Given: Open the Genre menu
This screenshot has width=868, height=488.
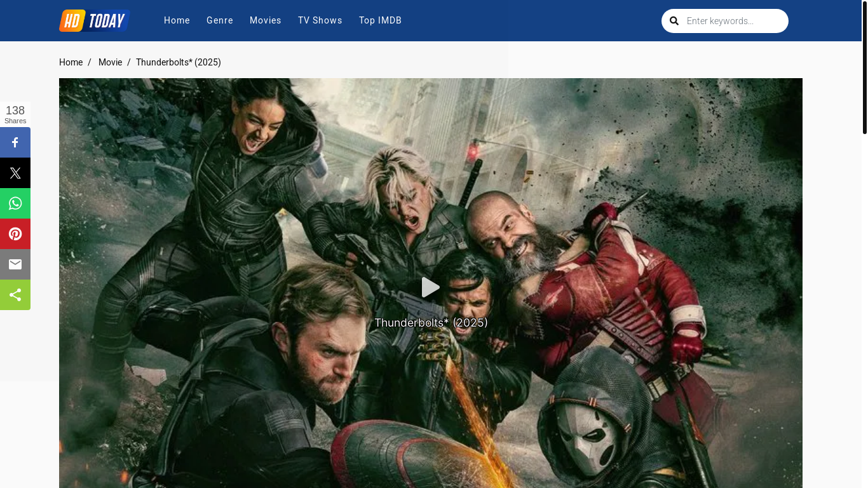Looking at the screenshot, I should click(220, 20).
